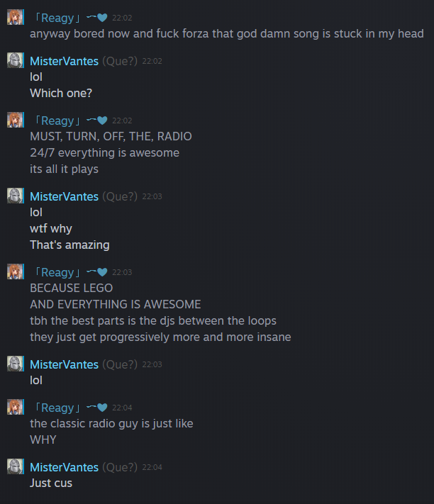Open the MisterVantes username on the 22:04 message
The image size is (434, 504).
tap(64, 467)
